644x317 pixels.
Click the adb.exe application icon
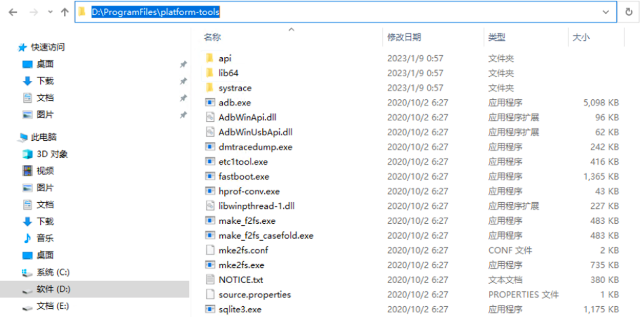210,102
